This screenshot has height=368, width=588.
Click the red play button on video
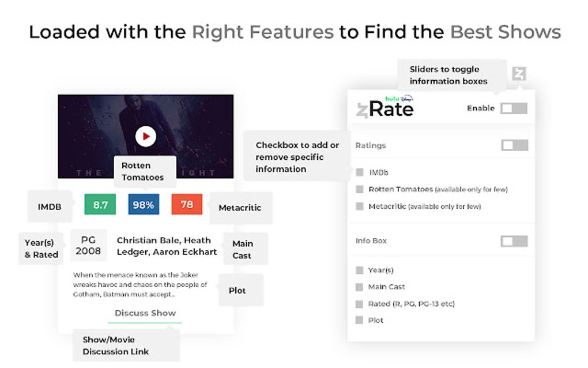pyautogui.click(x=146, y=137)
